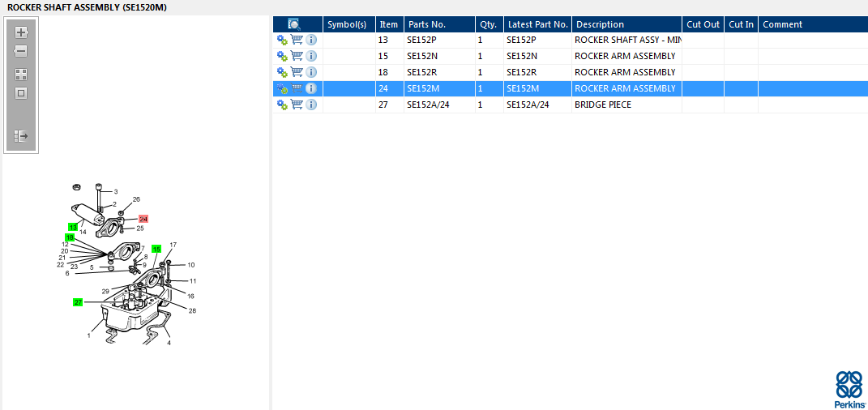Click the single-square fit view icon
The width and height of the screenshot is (868, 410).
(21, 93)
